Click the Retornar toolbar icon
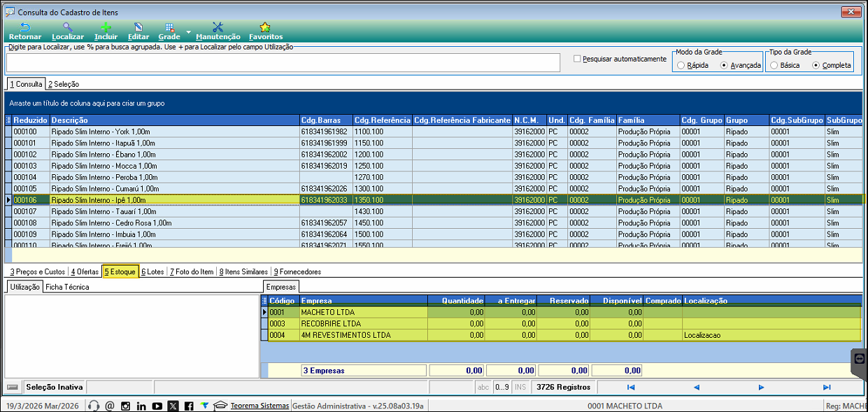 [25, 27]
